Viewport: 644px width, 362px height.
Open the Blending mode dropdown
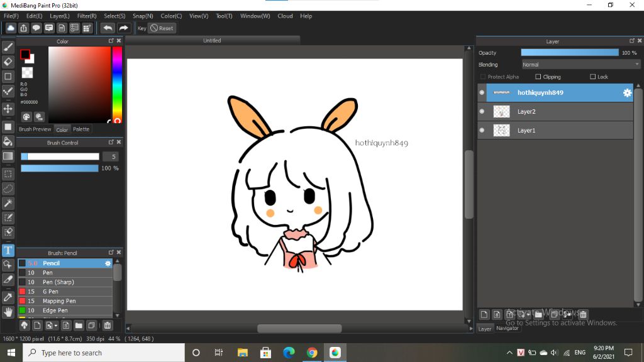pyautogui.click(x=580, y=65)
